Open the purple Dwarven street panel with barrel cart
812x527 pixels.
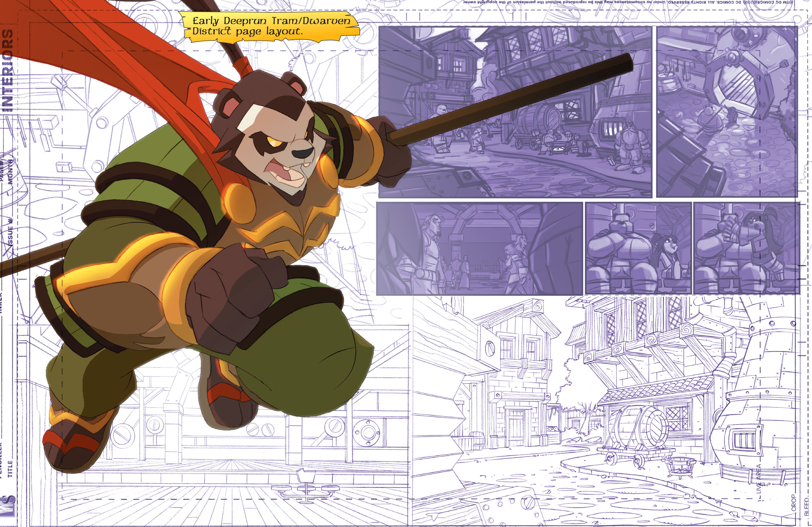[515, 112]
